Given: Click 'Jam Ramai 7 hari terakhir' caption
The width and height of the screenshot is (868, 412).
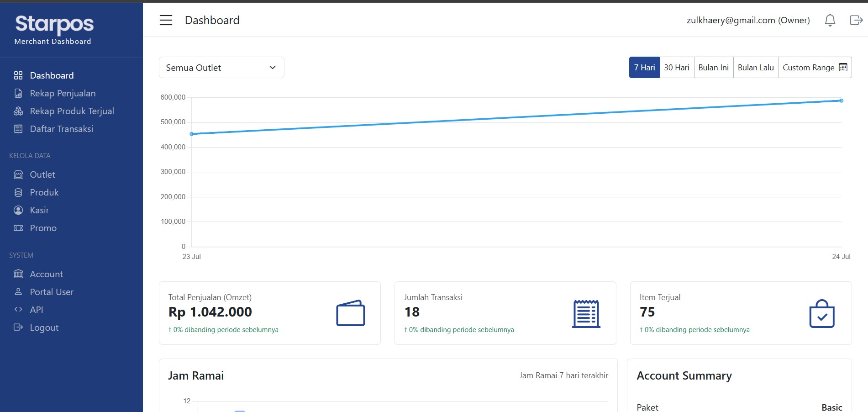Looking at the screenshot, I should [563, 375].
